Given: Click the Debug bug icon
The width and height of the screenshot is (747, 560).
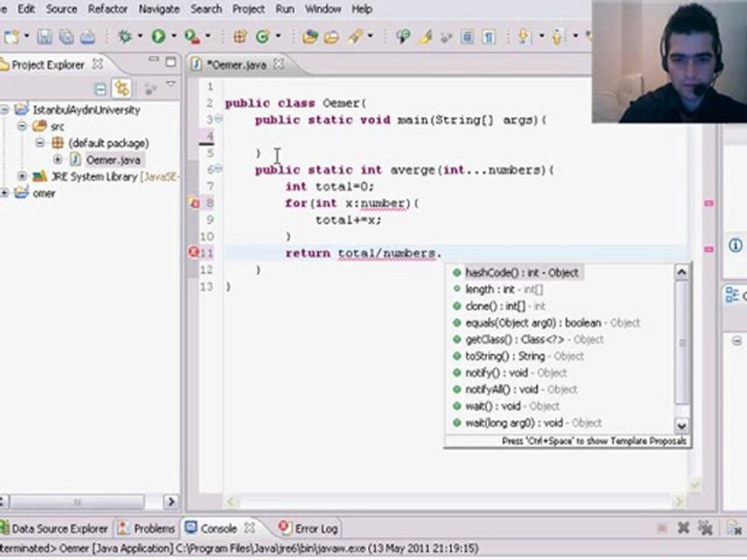Looking at the screenshot, I should [x=124, y=37].
